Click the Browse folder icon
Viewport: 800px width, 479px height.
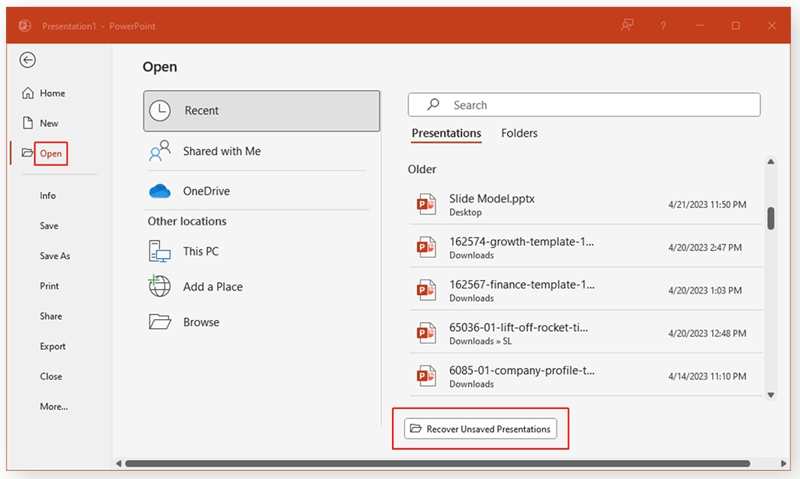pos(160,322)
